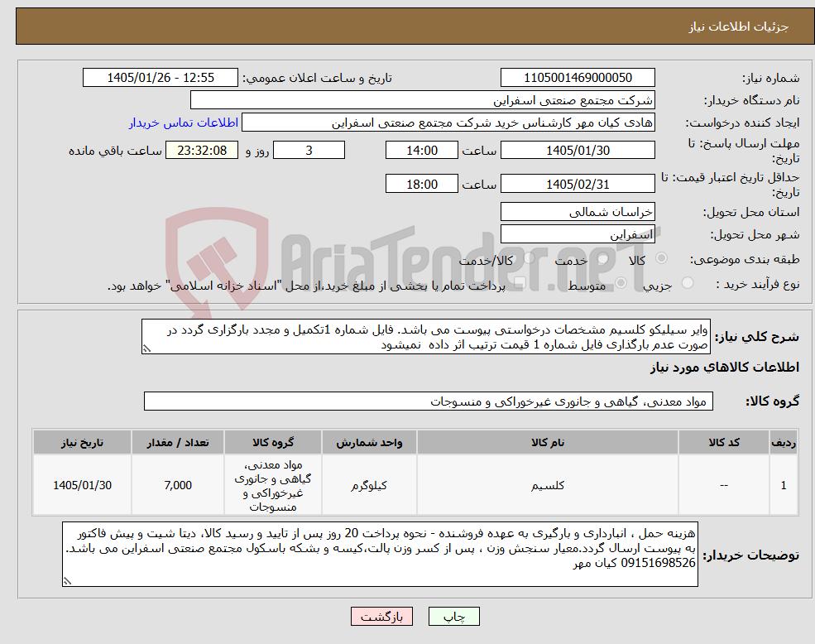This screenshot has width=815, height=644.
Task: Click the response deadline date 1405/01/30 field
Action: pyautogui.click(x=578, y=151)
